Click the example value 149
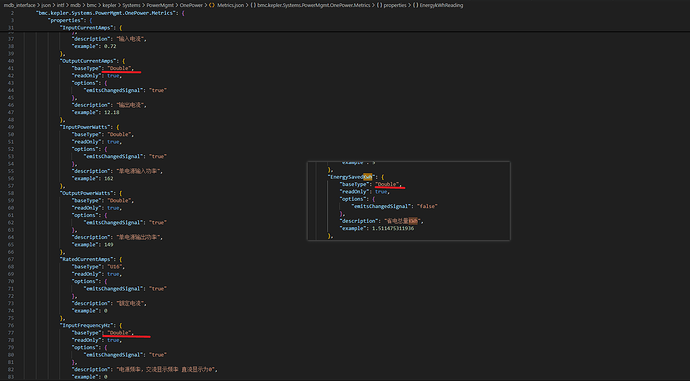690x381 pixels. pyautogui.click(x=109, y=244)
